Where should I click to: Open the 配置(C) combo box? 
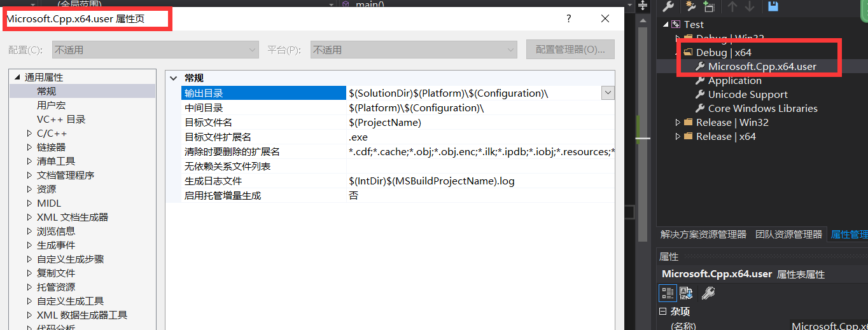point(155,50)
